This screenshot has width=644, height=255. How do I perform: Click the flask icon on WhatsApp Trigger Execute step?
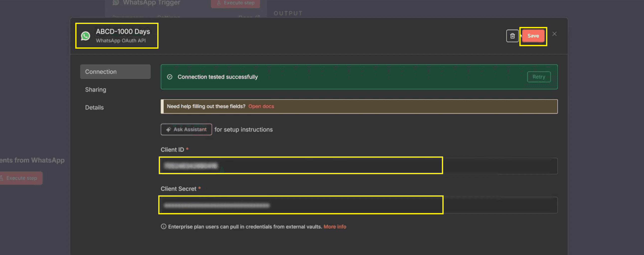219,3
